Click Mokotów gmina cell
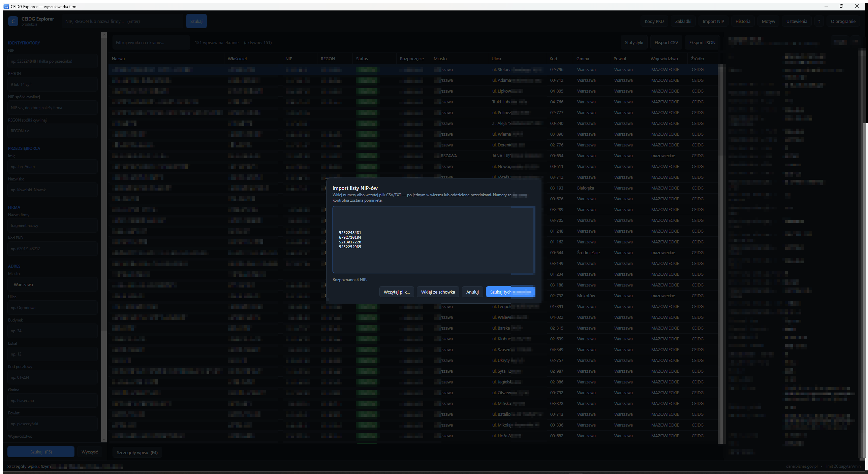Viewport: 868px width, 474px height. click(586, 296)
